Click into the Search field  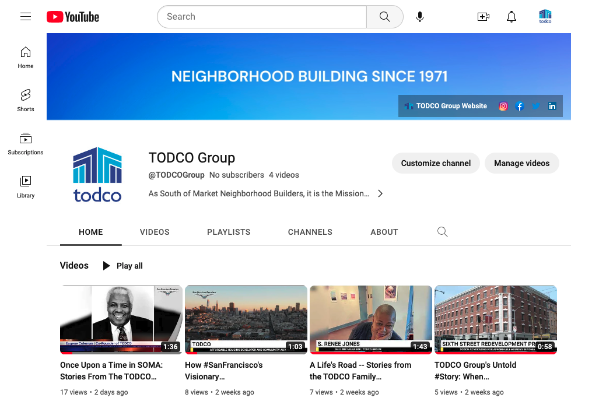click(262, 17)
